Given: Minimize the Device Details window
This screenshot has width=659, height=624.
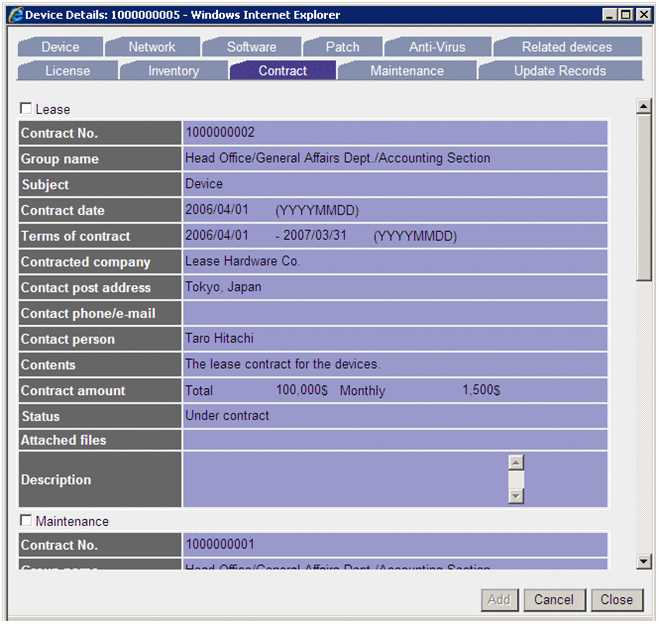Looking at the screenshot, I should [609, 15].
